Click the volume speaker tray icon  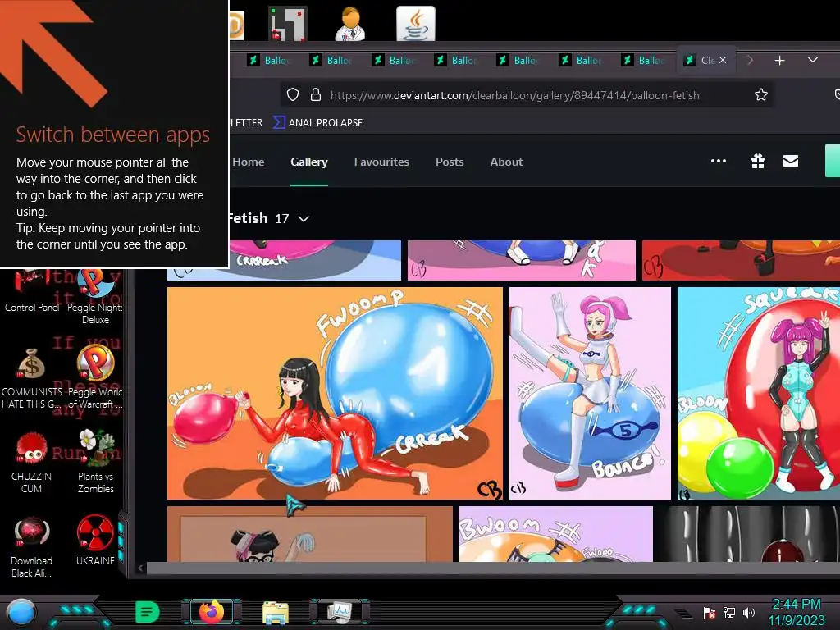point(748,612)
